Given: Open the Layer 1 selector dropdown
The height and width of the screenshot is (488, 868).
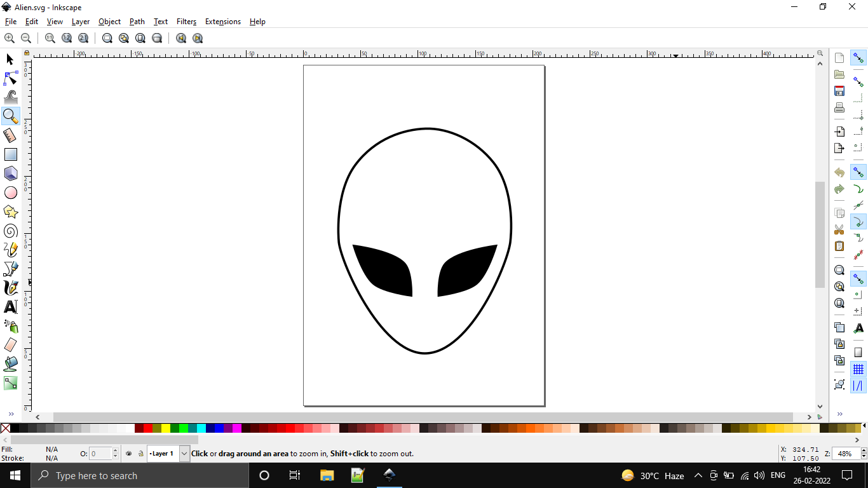Looking at the screenshot, I should 184,453.
